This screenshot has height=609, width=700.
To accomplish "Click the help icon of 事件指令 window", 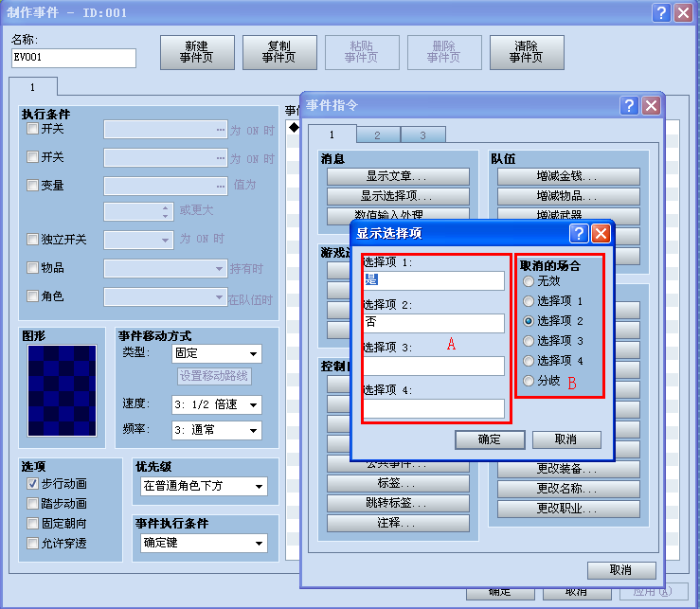I will coord(629,106).
